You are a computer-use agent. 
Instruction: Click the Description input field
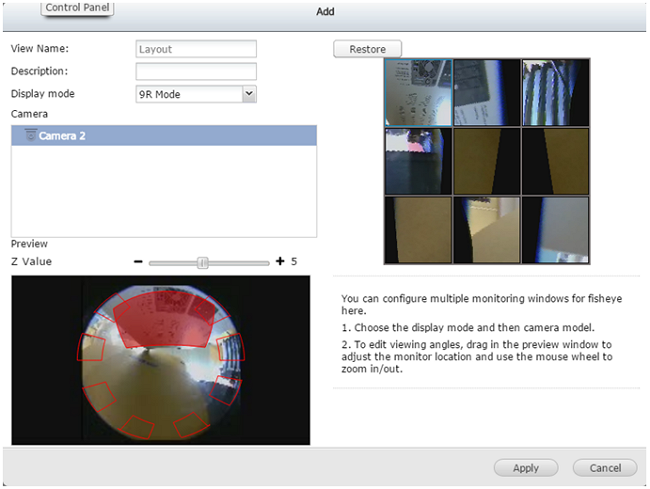(x=196, y=71)
